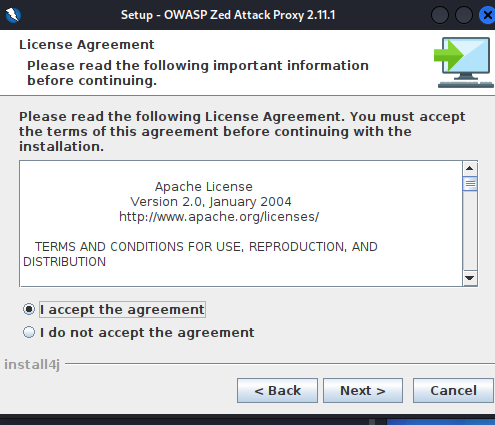Close the Setup window with X
495x425 pixels.
coord(487,15)
